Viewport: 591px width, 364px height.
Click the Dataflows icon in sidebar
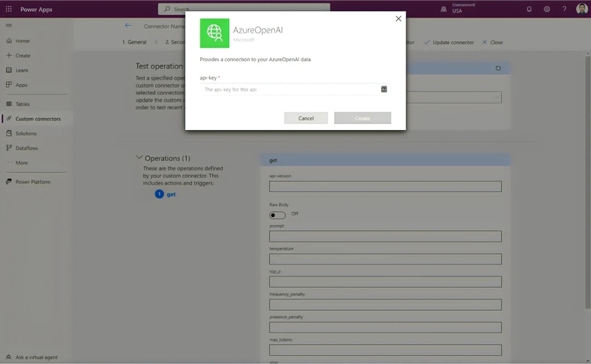tap(9, 148)
